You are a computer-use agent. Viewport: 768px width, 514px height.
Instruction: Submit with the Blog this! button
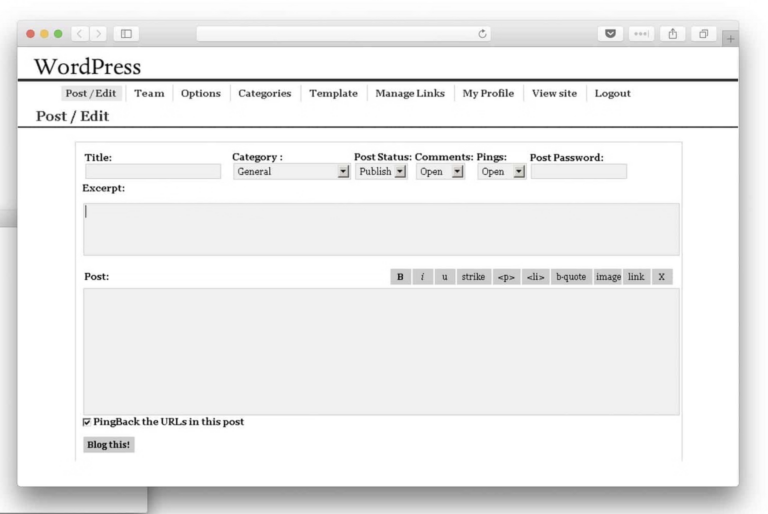(109, 444)
